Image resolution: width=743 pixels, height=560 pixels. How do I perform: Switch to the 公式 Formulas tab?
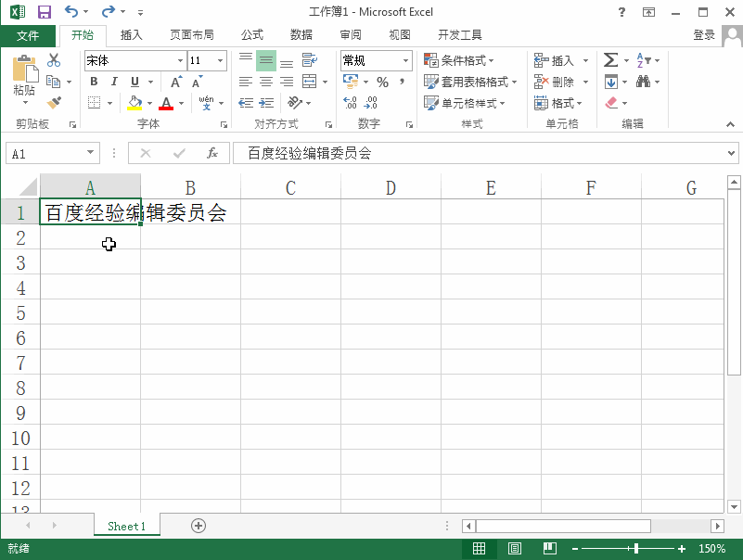tap(252, 35)
